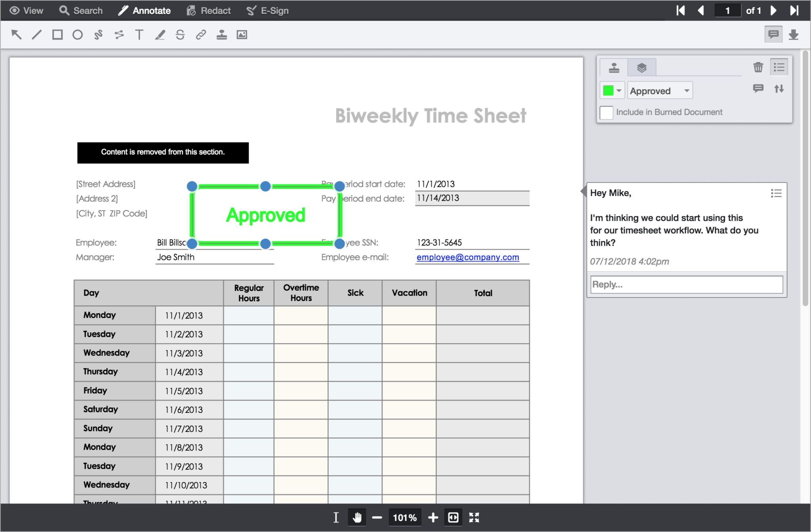Image resolution: width=811 pixels, height=532 pixels.
Task: Select the Freehand drawing tool
Action: [x=98, y=34]
